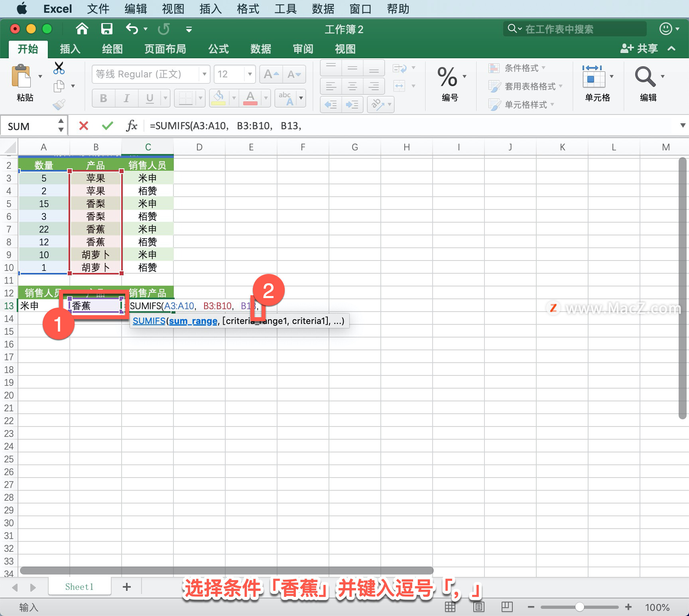
Task: Undo the last action
Action: pyautogui.click(x=132, y=29)
